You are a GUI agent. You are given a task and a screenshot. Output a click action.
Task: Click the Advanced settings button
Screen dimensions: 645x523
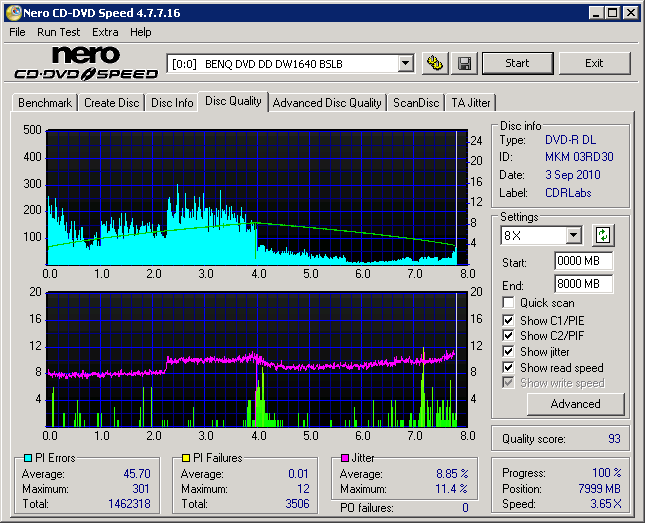click(x=575, y=404)
